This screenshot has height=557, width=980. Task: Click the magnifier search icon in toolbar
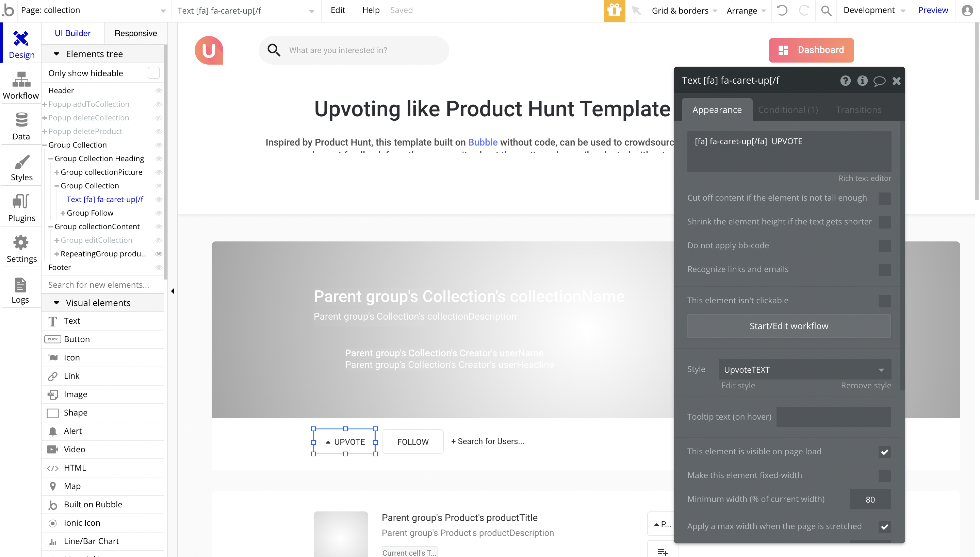826,10
